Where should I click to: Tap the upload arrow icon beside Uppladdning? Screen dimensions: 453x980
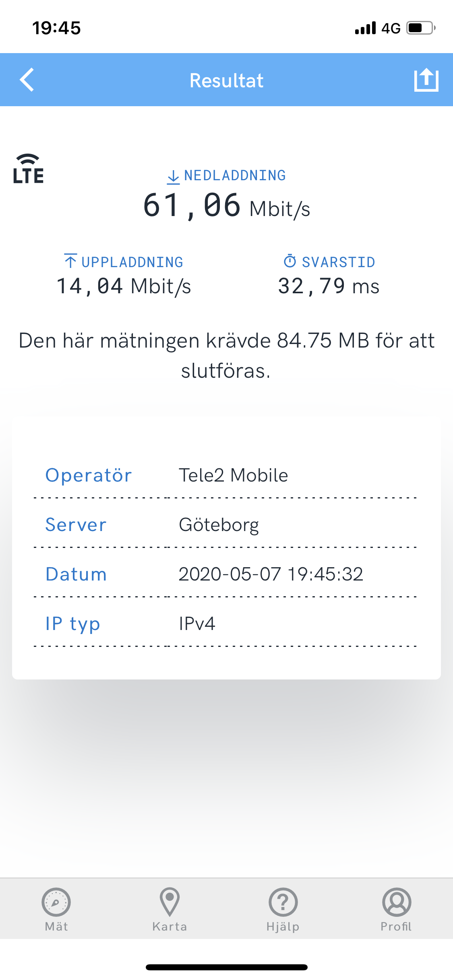pyautogui.click(x=70, y=261)
